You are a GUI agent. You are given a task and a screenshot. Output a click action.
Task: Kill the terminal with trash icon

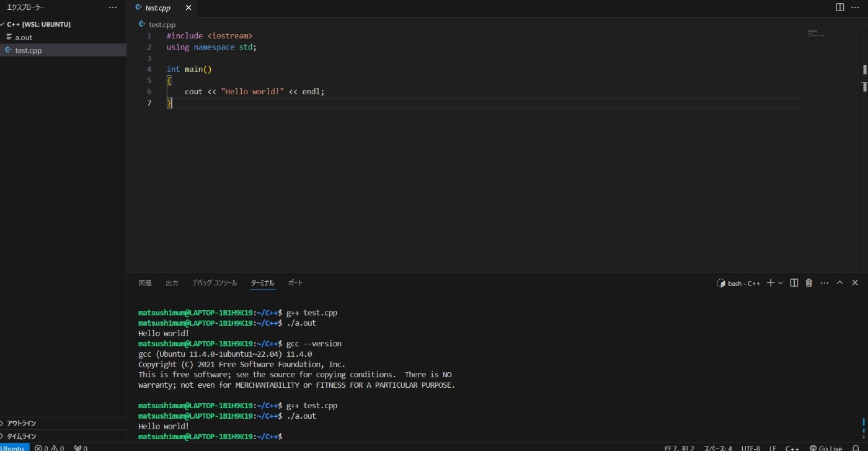pyautogui.click(x=808, y=283)
